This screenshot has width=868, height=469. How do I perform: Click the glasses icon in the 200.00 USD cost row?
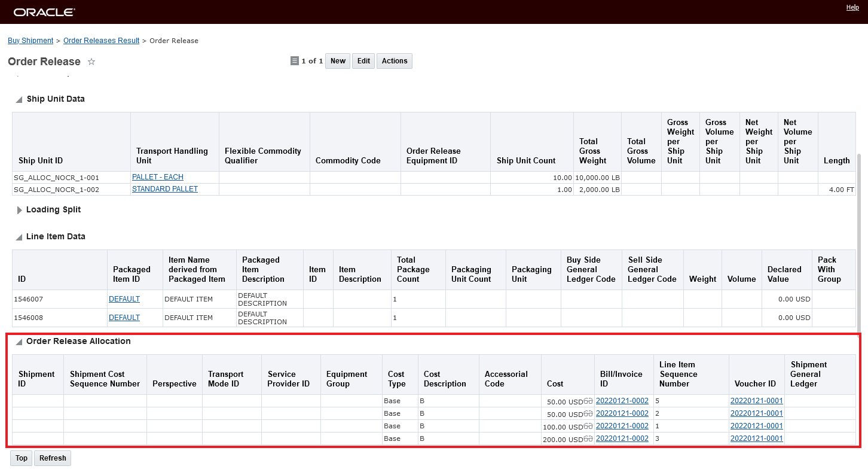click(x=588, y=439)
